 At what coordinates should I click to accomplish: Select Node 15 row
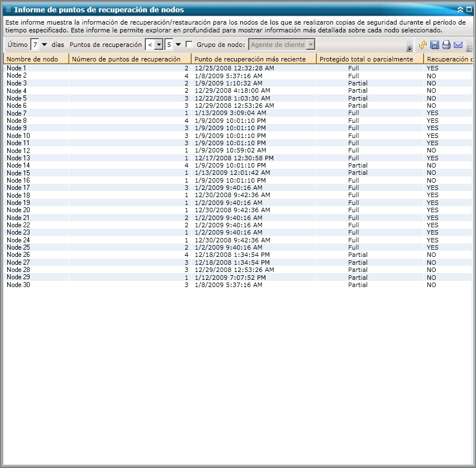pyautogui.click(x=238, y=173)
